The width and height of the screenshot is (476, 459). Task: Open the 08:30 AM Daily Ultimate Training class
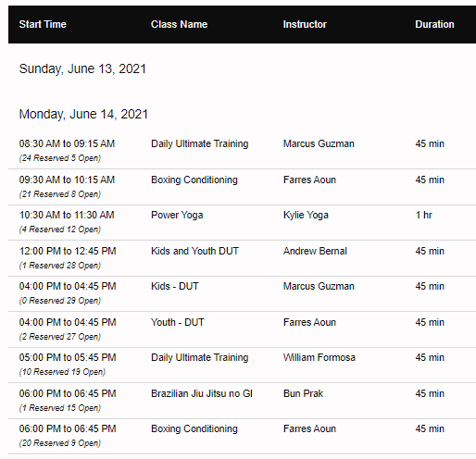199,143
